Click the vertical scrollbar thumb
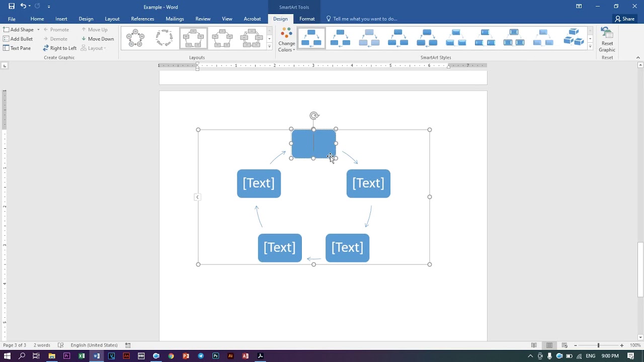Image resolution: width=644 pixels, height=362 pixels. click(x=640, y=270)
